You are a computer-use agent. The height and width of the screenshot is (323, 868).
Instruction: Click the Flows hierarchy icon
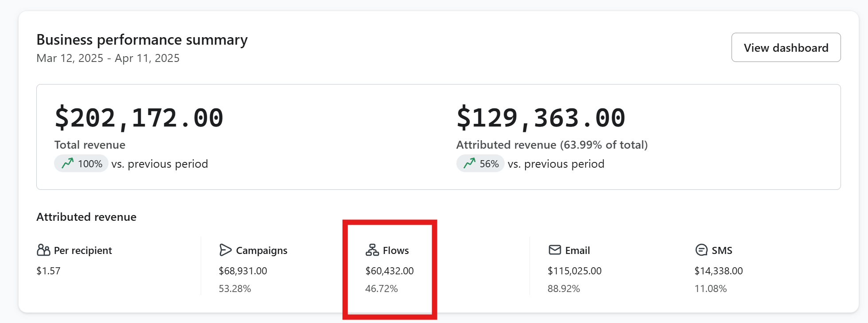[x=372, y=250]
